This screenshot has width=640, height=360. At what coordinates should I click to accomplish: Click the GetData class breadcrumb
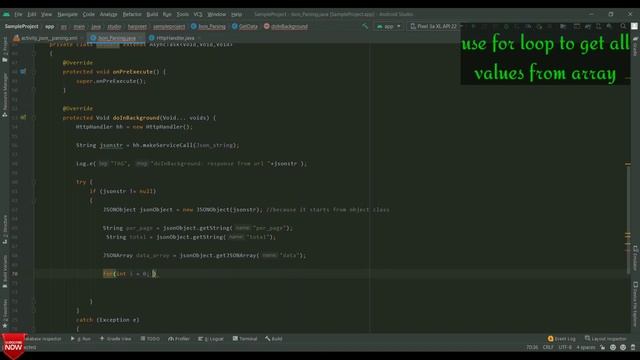coord(244,27)
